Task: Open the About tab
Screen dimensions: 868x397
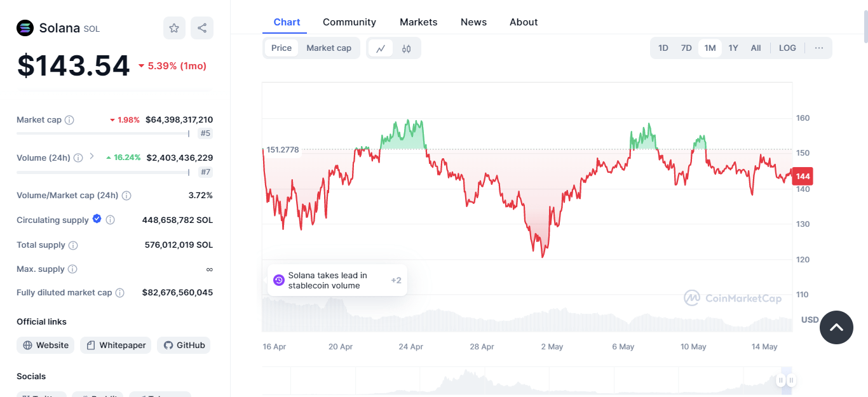Action: click(x=524, y=22)
